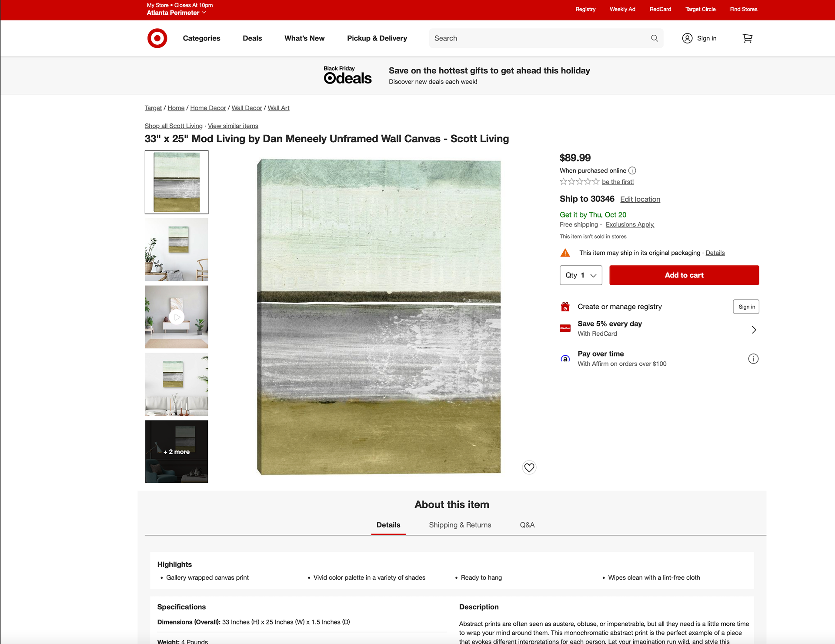Screen dimensions: 835x644
Task: Click Create or manage registry text
Action: [619, 307]
